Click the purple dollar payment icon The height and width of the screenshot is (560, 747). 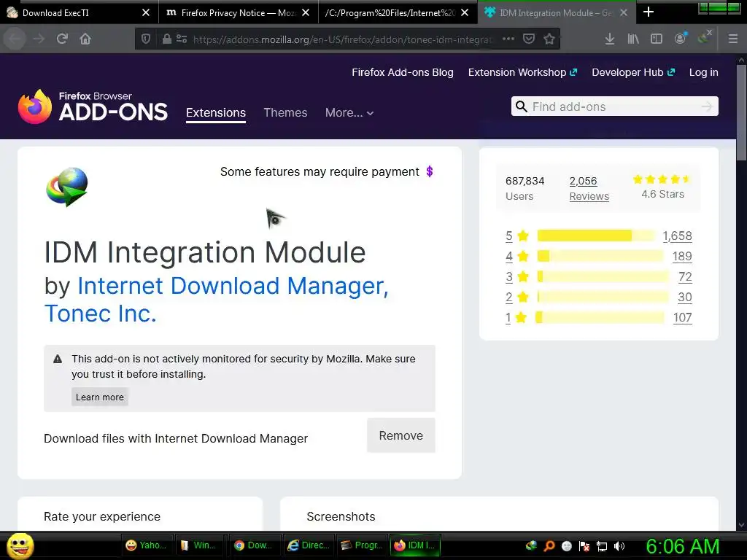429,171
